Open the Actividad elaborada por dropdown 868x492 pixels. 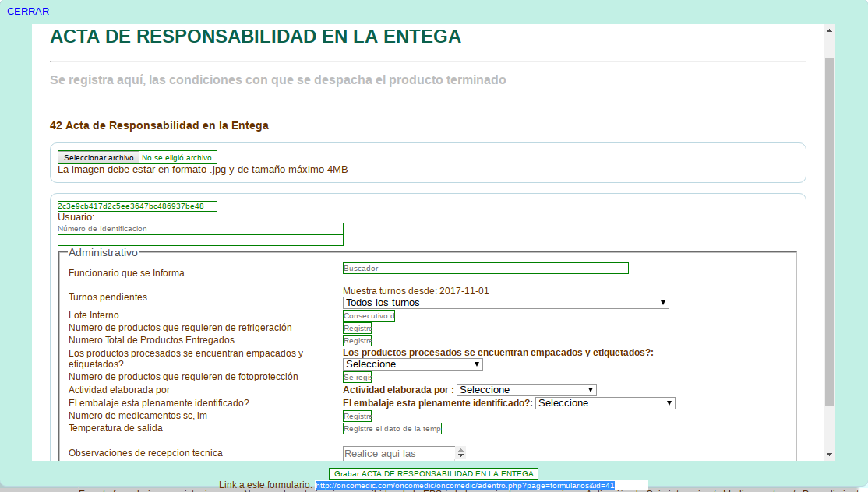(527, 390)
